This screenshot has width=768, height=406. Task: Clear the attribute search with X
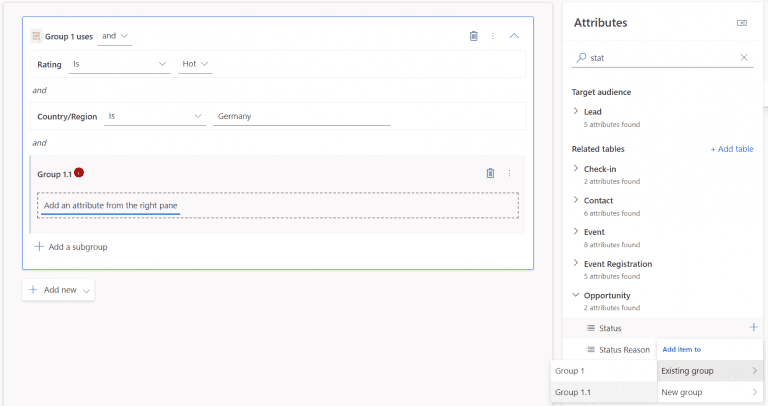coord(744,57)
